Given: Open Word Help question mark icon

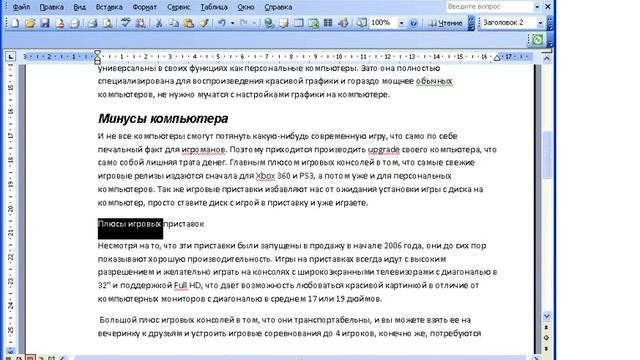Looking at the screenshot, I should (413, 23).
